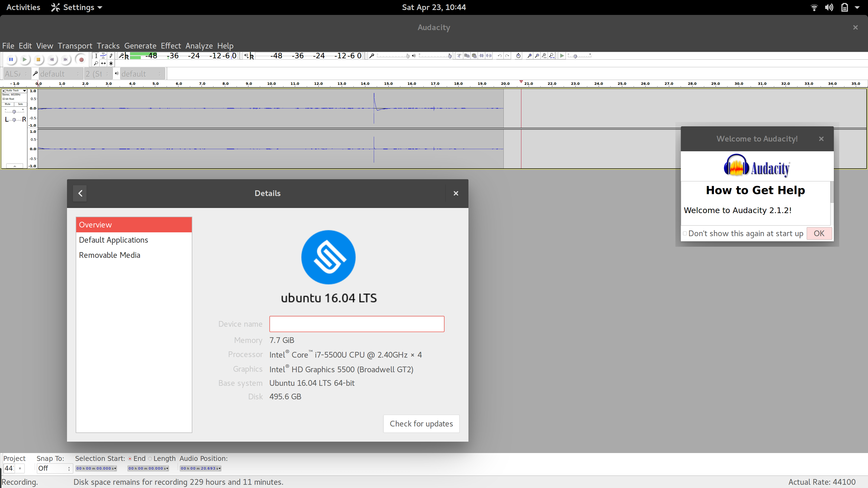
Task: Select the Draw (pencil) tool
Action: pos(111,56)
